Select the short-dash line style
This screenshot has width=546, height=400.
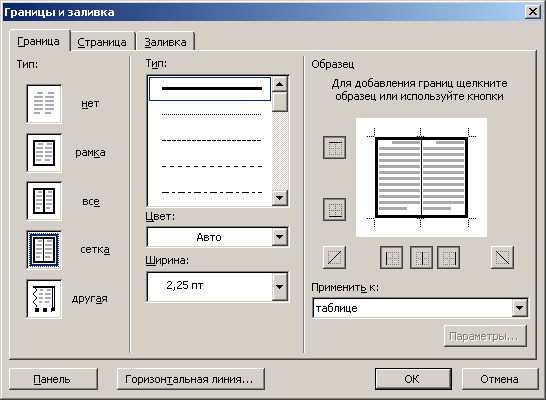tap(211, 140)
